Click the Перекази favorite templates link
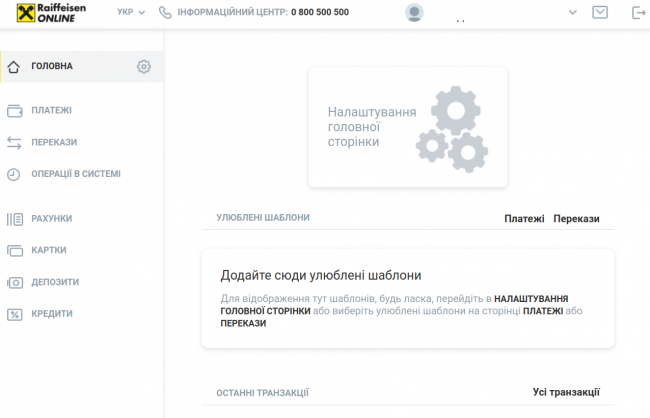Image resolution: width=650 pixels, height=418 pixels. point(576,218)
